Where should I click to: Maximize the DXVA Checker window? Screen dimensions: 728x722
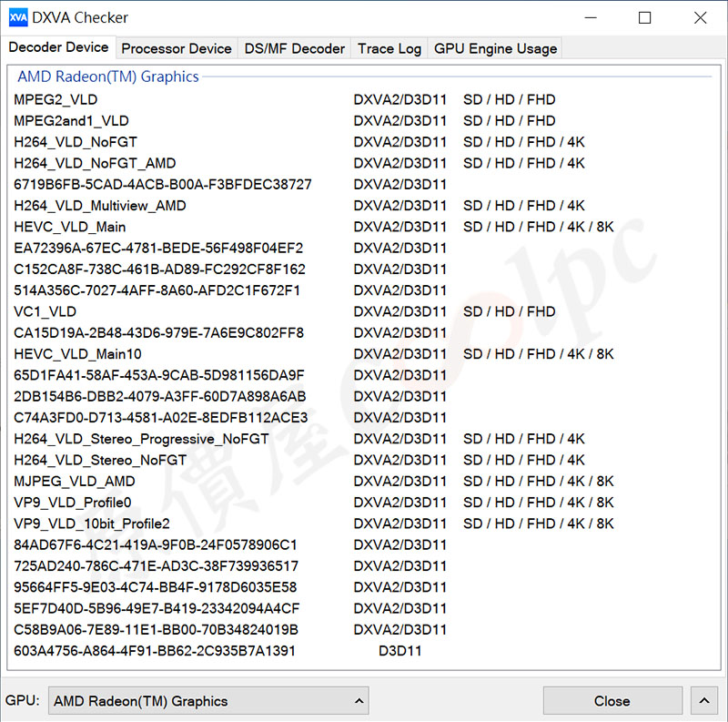tap(644, 17)
